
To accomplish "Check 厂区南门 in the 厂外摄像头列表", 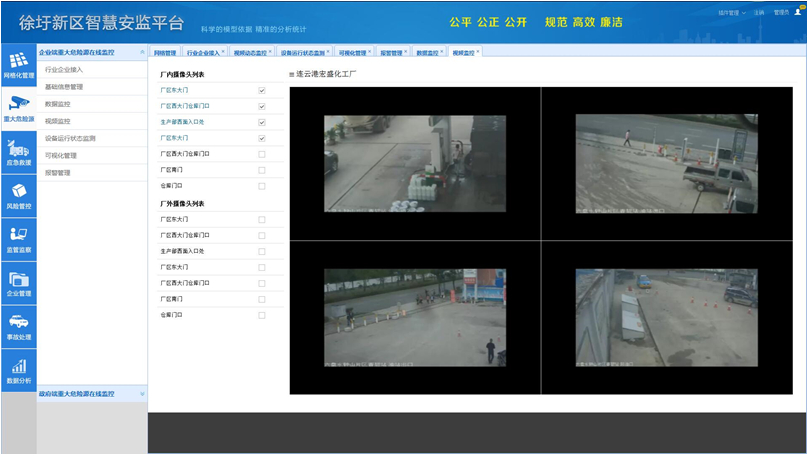I will point(262,299).
